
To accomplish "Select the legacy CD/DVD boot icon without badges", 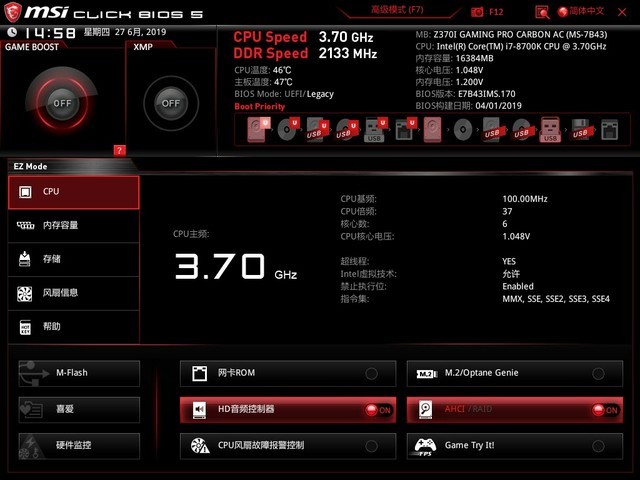I will click(463, 130).
